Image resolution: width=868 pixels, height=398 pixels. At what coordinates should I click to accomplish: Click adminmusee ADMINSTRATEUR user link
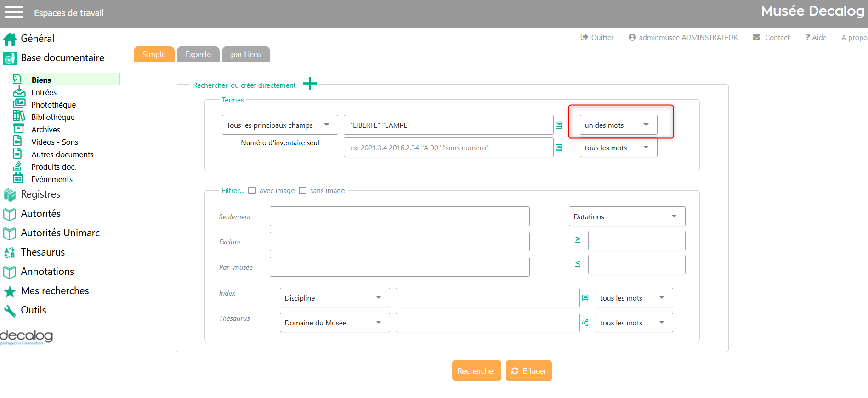pyautogui.click(x=683, y=37)
